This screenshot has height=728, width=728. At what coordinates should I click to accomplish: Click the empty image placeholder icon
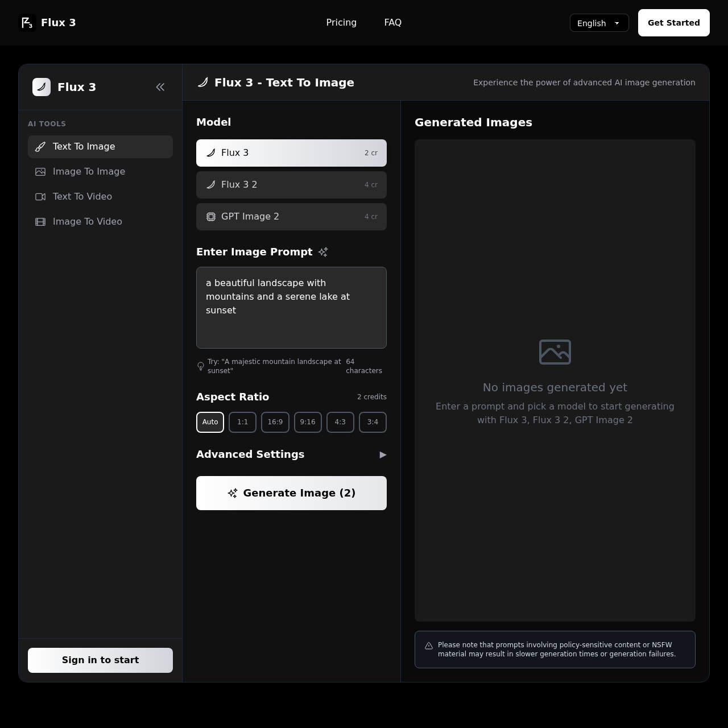click(x=555, y=352)
